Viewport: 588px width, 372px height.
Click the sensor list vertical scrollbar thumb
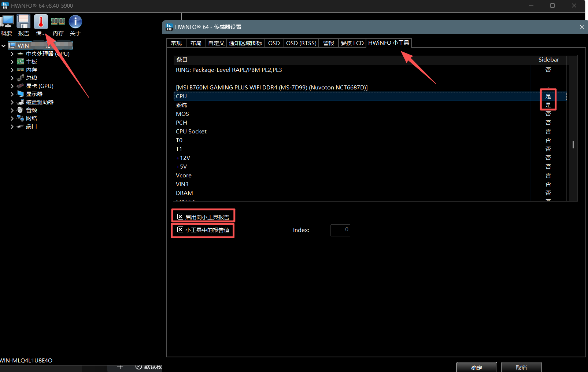click(573, 144)
